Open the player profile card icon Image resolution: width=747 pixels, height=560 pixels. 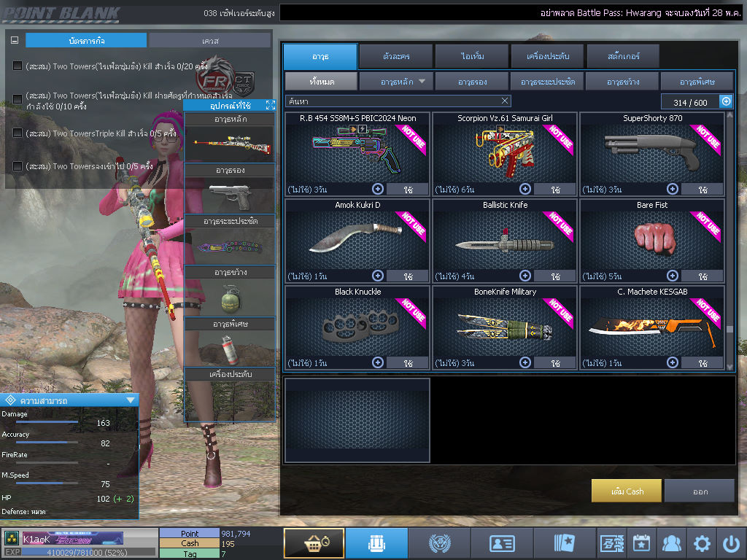point(502,542)
